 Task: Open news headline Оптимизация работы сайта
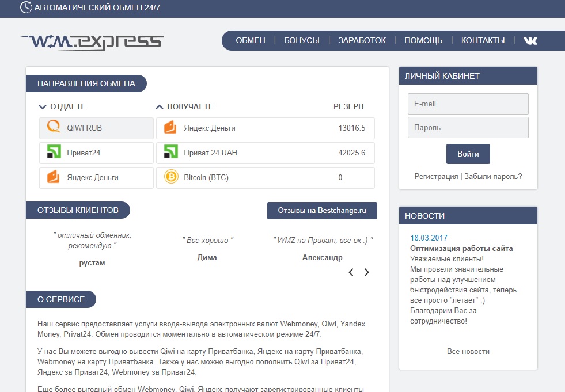pos(461,248)
